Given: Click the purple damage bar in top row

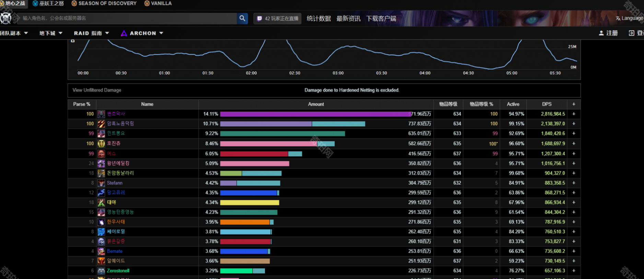Looking at the screenshot, I should pos(315,114).
